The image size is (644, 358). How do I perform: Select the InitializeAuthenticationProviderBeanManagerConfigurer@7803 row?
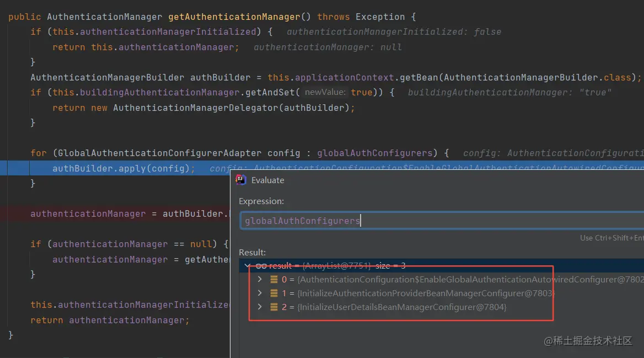coord(442,293)
